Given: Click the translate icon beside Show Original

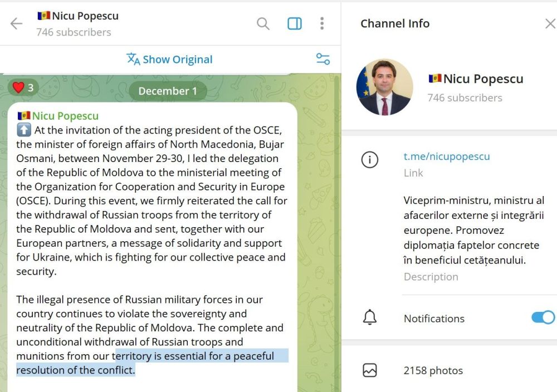Looking at the screenshot, I should (x=133, y=59).
